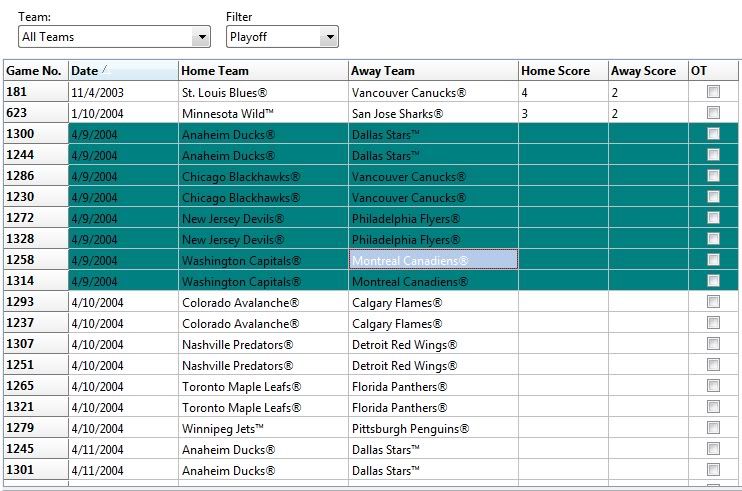Screen dimensions: 742x491
Task: Check the OT box for game 181
Action: (714, 92)
